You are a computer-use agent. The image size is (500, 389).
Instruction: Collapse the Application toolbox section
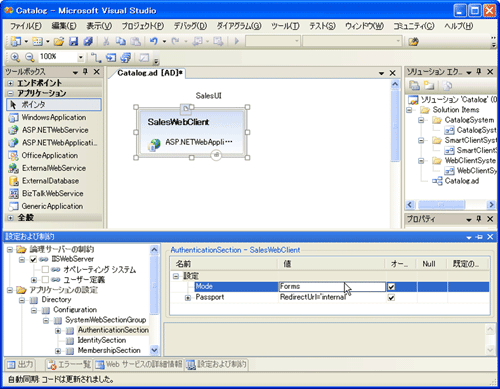point(10,93)
